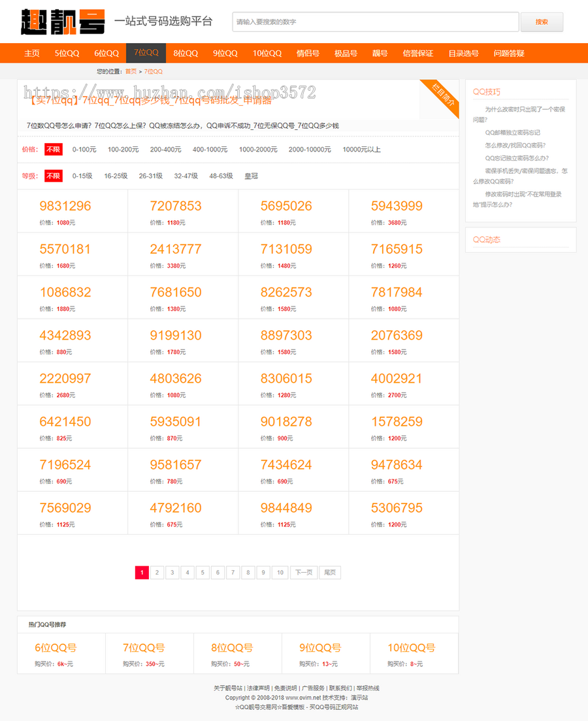Image resolution: width=588 pixels, height=721 pixels.
Task: Select the 0-100元 price filter
Action: [84, 150]
